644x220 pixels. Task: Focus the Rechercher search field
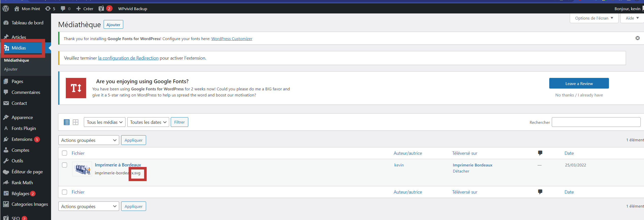pyautogui.click(x=596, y=122)
